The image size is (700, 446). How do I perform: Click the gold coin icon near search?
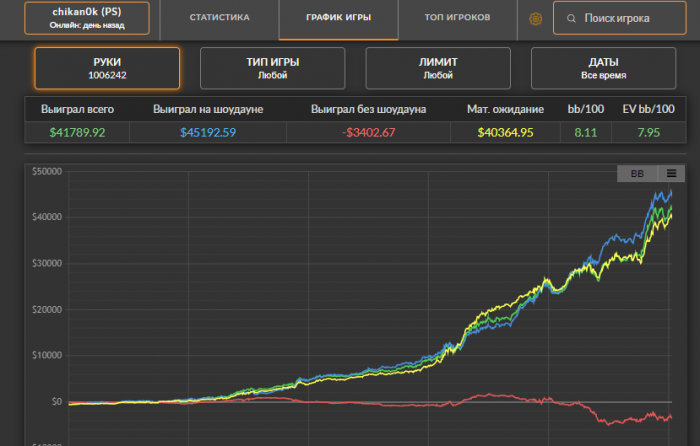pyautogui.click(x=535, y=18)
